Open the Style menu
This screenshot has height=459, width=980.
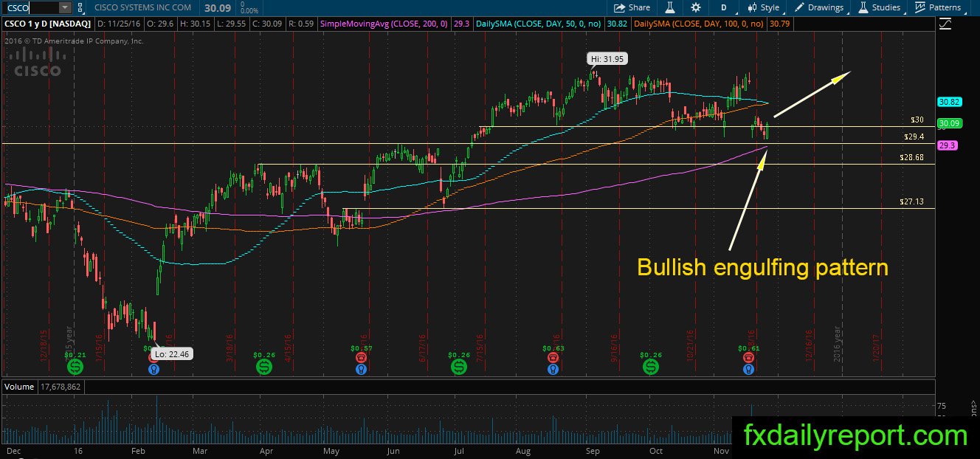click(764, 7)
